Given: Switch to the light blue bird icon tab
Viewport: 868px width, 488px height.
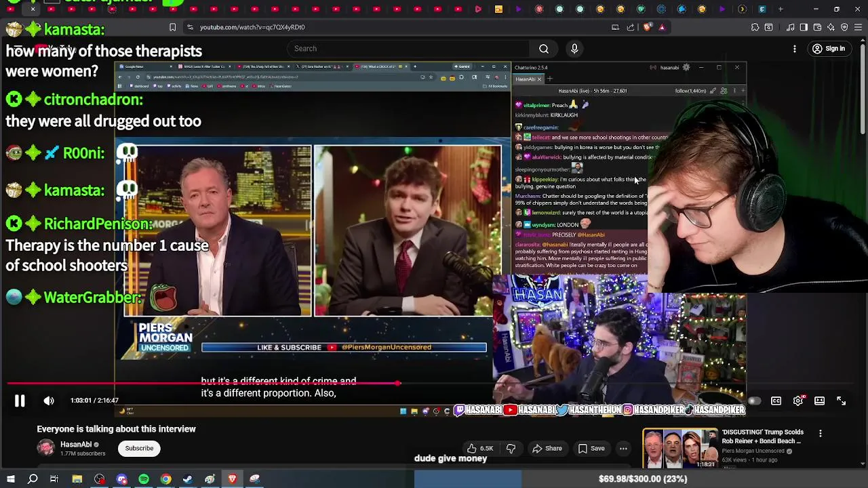Looking at the screenshot, I should point(682,9).
